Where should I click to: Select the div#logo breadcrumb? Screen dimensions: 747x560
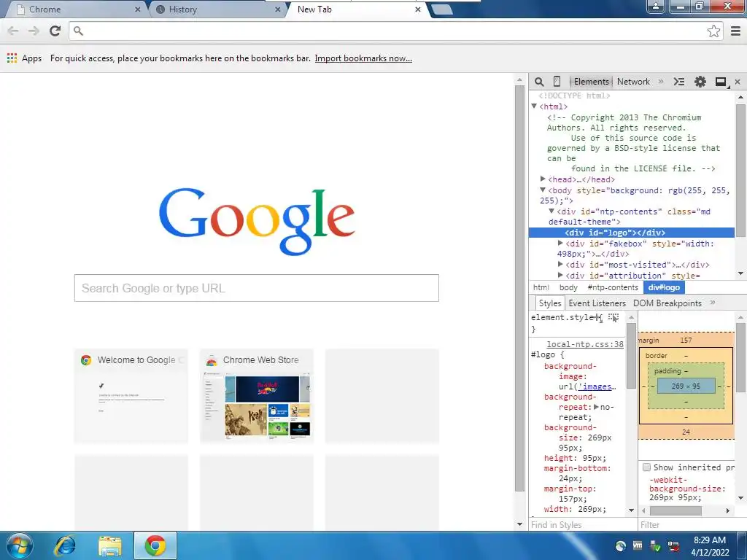click(664, 287)
